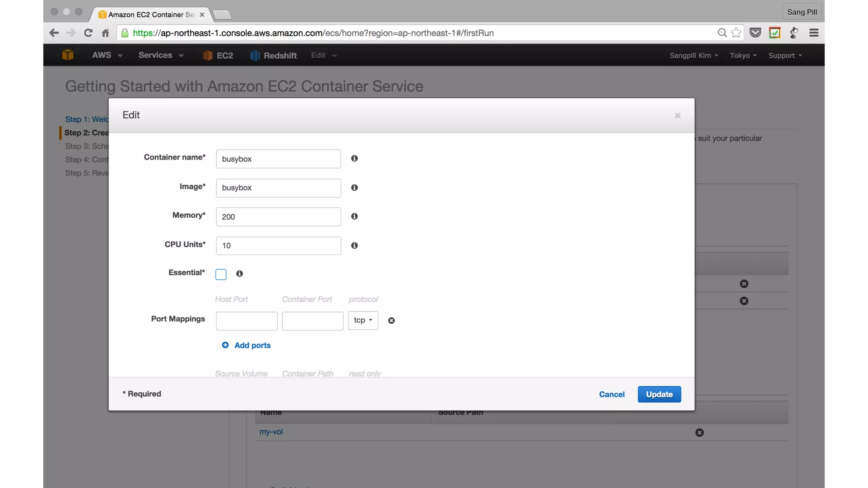
Task: Click the AWS cube home icon
Action: 68,55
